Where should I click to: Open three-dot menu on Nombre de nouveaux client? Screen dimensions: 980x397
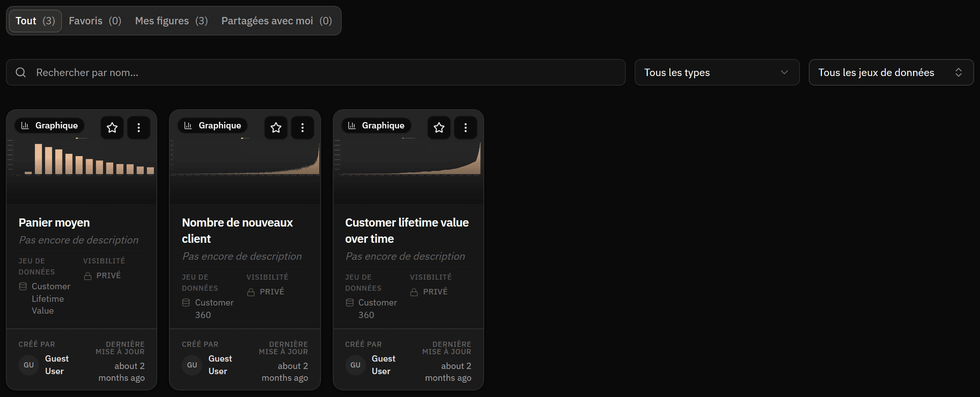(x=303, y=127)
